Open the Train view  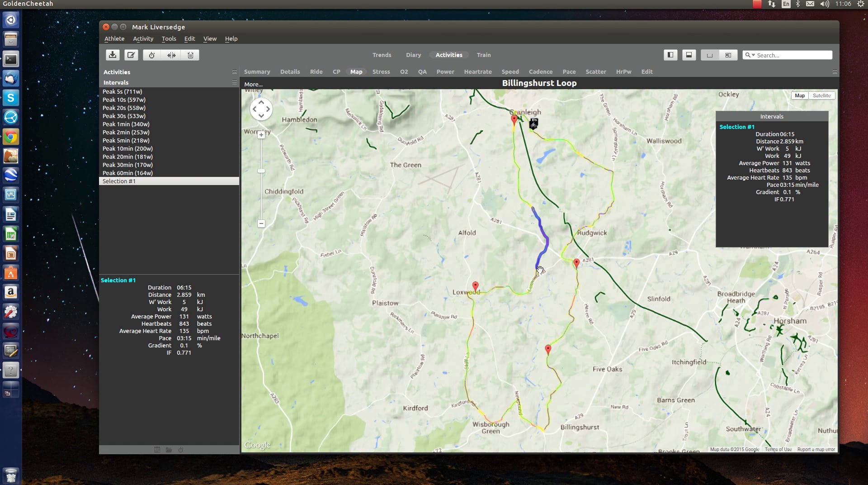point(483,55)
